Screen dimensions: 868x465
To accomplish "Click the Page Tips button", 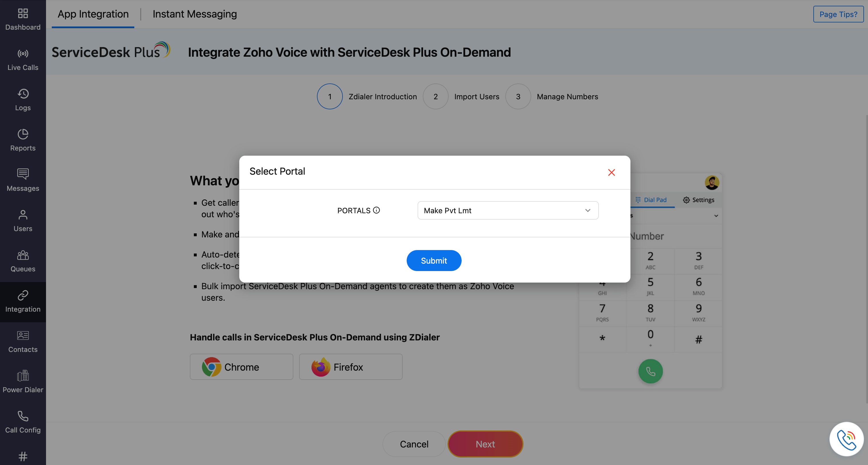I will point(838,14).
